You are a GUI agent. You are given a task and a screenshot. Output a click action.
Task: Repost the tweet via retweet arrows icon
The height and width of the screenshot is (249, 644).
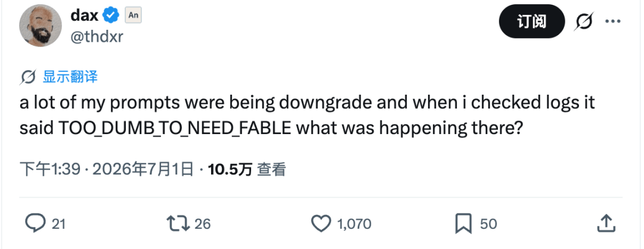[178, 223]
